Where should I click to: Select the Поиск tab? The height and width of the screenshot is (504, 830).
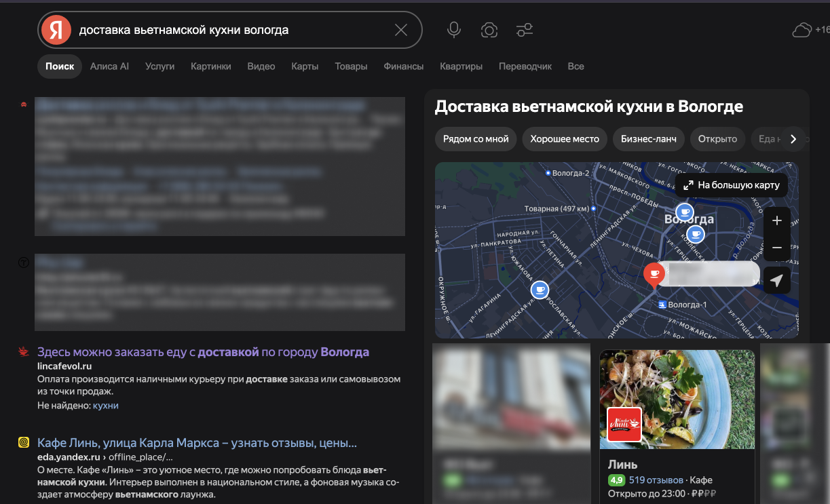point(60,66)
